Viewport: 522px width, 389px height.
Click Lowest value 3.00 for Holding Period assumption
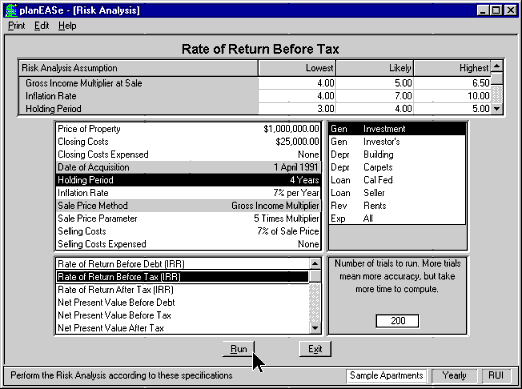point(297,109)
